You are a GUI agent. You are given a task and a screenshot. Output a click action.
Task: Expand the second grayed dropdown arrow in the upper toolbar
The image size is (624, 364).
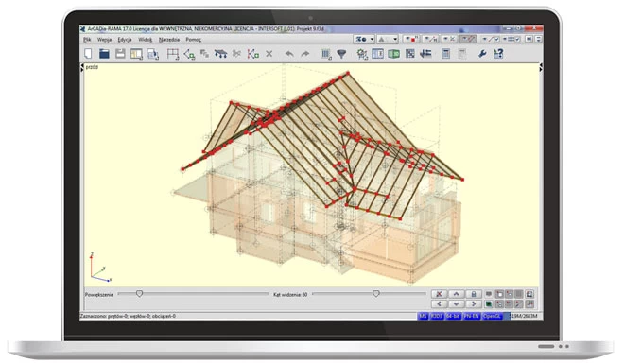(395, 39)
